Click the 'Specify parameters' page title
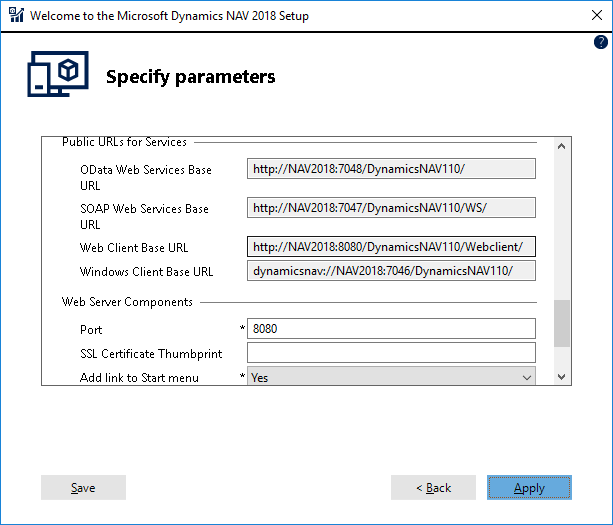 [x=191, y=77]
